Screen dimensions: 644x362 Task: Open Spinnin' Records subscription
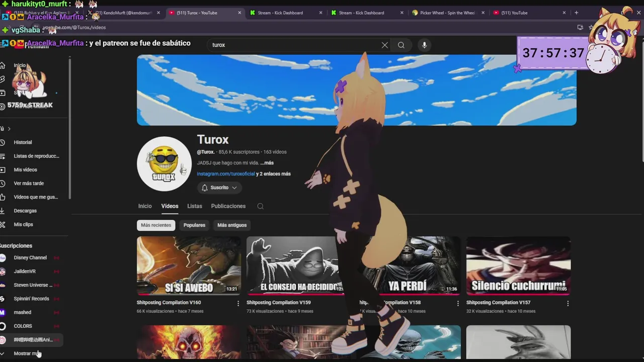(x=31, y=299)
